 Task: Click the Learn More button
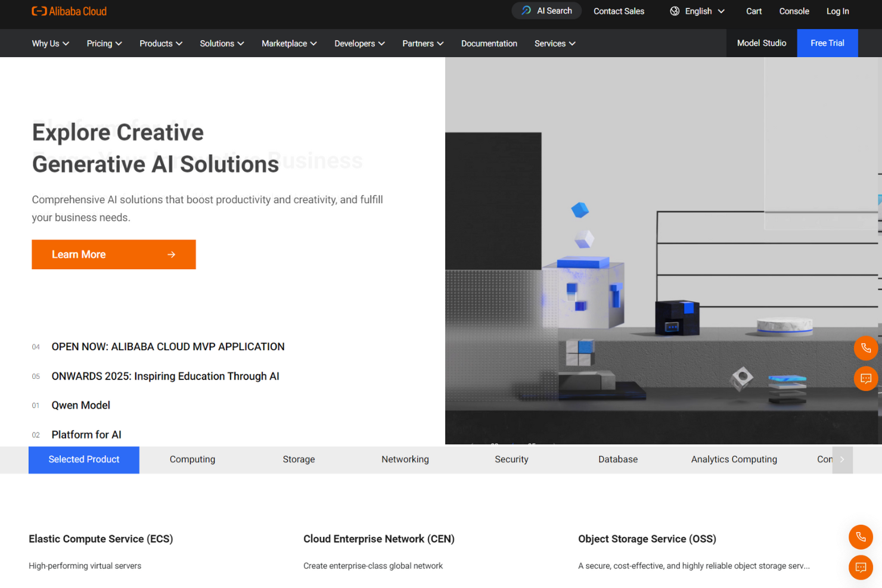coord(113,254)
